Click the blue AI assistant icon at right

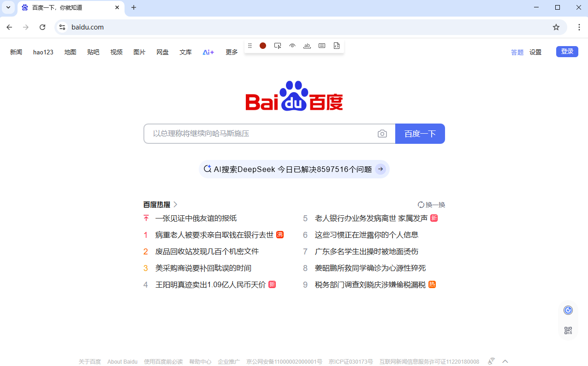(x=568, y=310)
